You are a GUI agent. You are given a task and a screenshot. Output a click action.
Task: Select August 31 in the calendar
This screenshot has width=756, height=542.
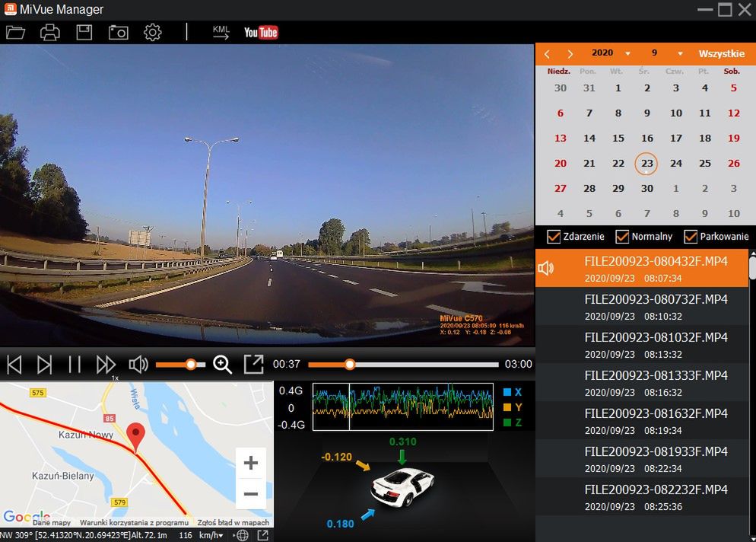pos(589,88)
